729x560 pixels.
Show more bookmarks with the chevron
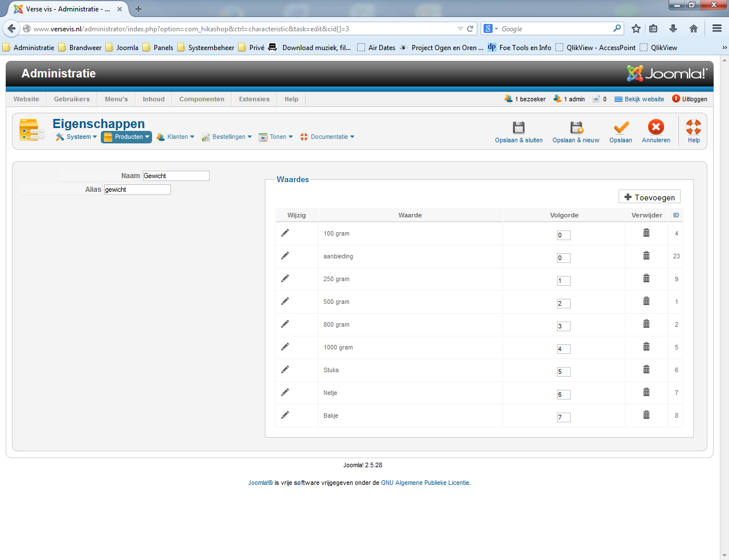coord(724,48)
